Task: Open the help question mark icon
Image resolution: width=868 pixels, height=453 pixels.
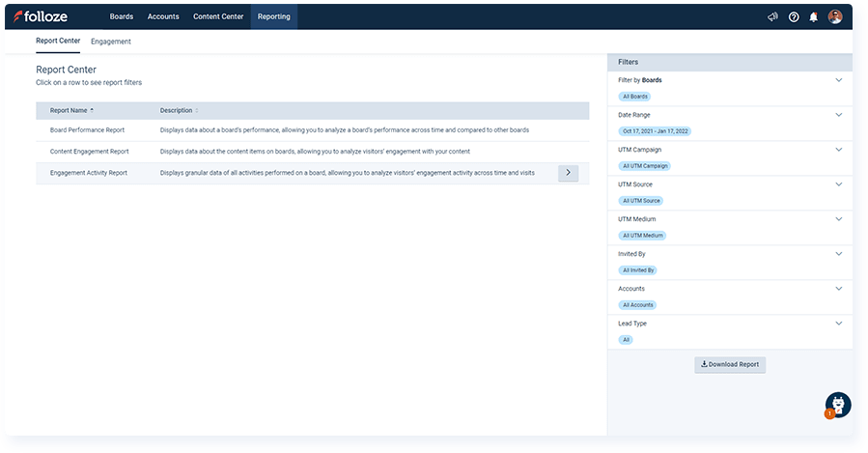Action: pyautogui.click(x=794, y=16)
